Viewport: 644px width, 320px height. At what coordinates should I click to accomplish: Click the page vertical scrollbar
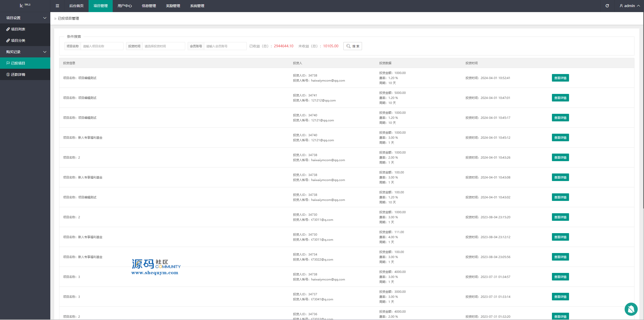point(643,111)
